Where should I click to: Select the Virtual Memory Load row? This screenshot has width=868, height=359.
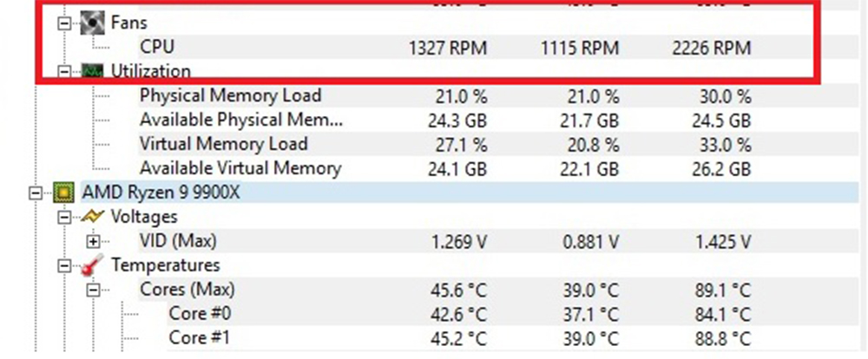point(223,144)
